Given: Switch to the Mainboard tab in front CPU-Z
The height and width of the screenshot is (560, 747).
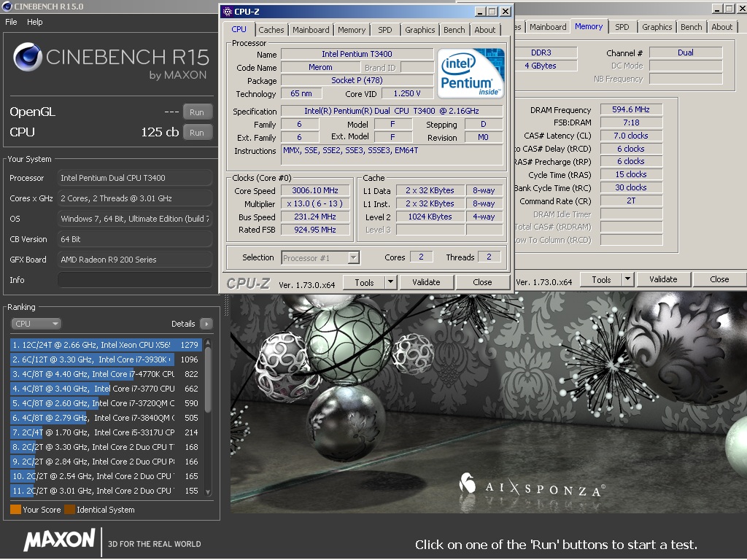Looking at the screenshot, I should pyautogui.click(x=311, y=29).
